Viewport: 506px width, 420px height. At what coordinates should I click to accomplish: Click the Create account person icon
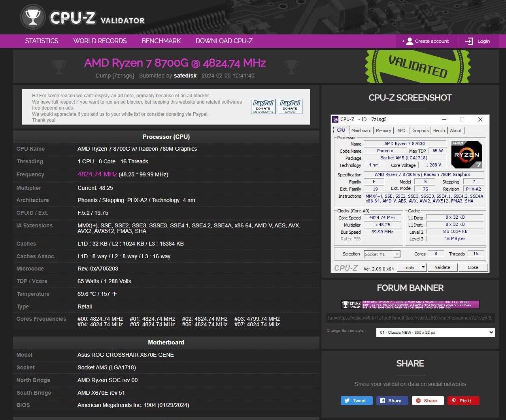point(410,41)
